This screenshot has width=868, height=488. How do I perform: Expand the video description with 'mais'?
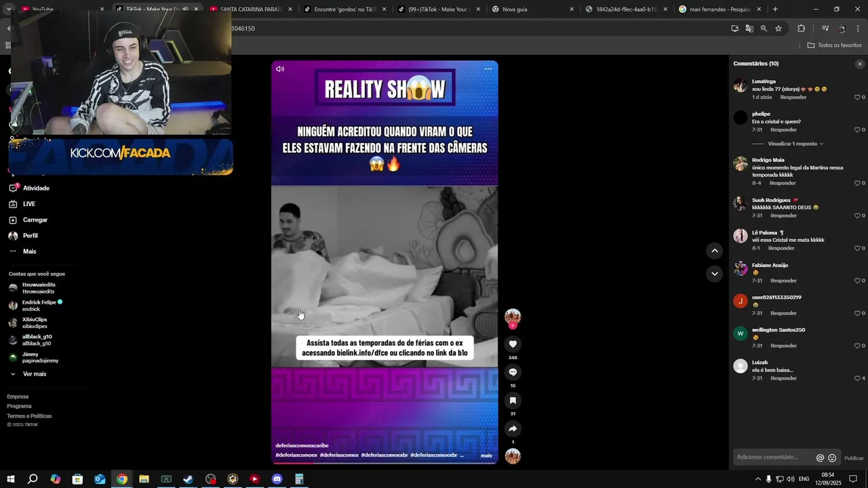(486, 455)
